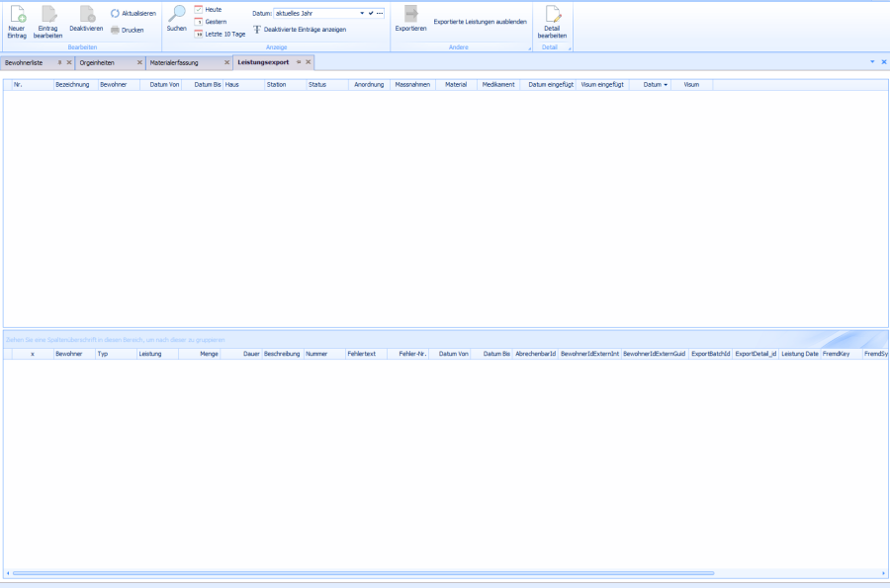This screenshot has height=588, width=890.
Task: Click the Visum eingefügt column header
Action: point(603,84)
